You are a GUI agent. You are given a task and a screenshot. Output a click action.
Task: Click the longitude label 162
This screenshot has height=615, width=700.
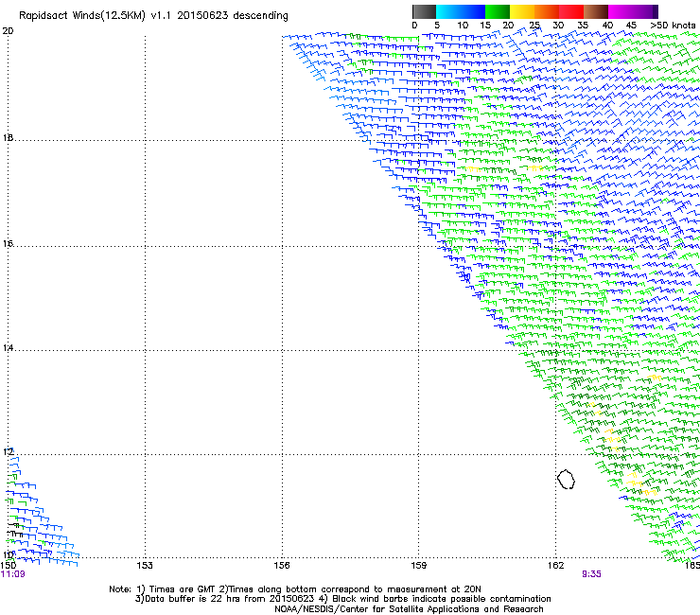pyautogui.click(x=555, y=566)
